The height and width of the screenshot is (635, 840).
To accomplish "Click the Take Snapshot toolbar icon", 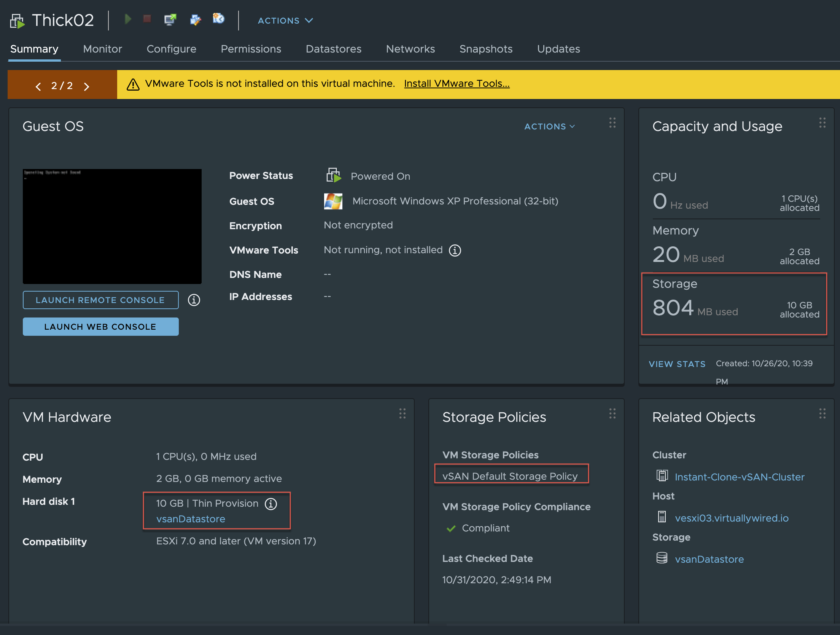I will pos(218,18).
